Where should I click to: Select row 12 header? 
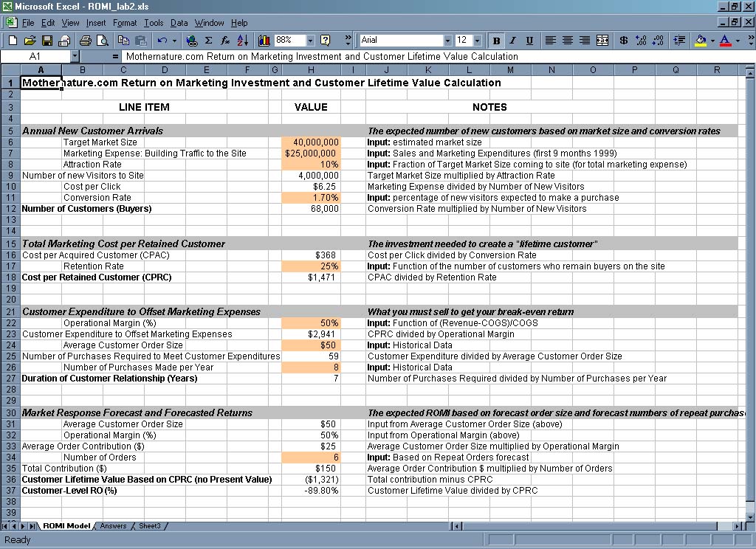10,209
